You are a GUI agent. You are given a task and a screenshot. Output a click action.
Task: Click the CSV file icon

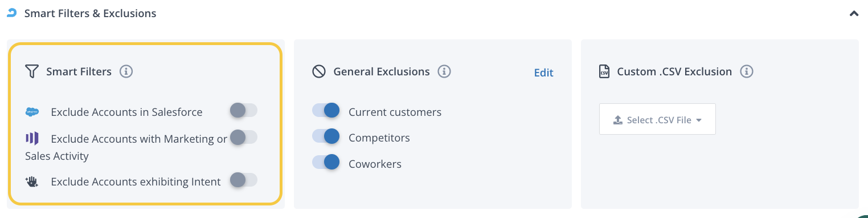click(604, 71)
